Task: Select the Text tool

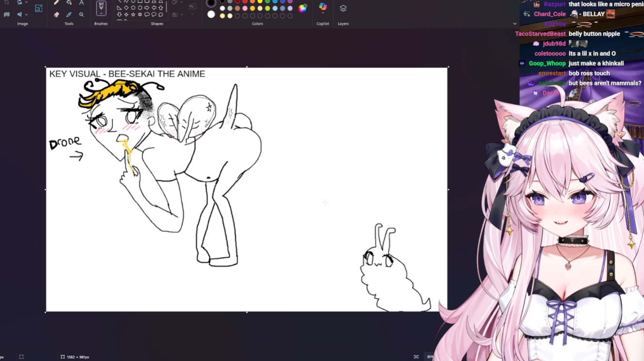Action: click(x=81, y=3)
